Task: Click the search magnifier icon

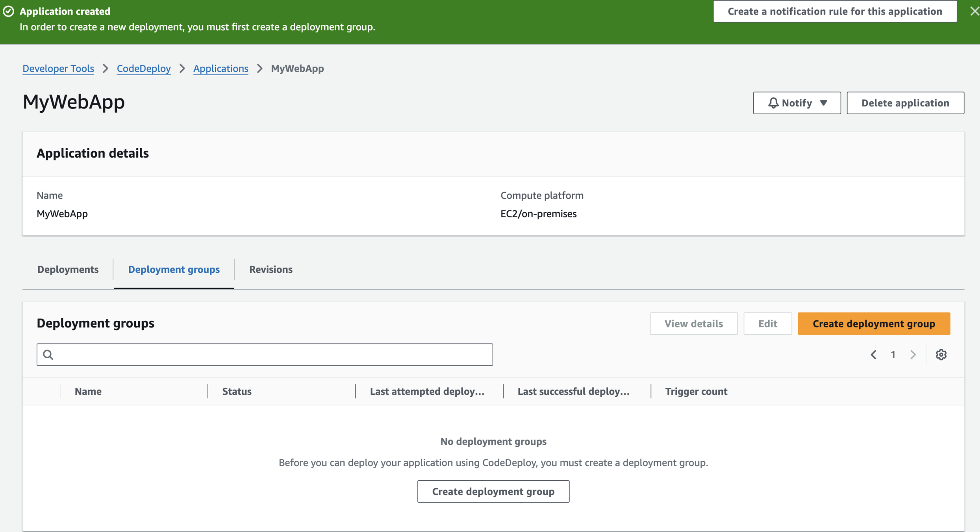Action: point(48,355)
